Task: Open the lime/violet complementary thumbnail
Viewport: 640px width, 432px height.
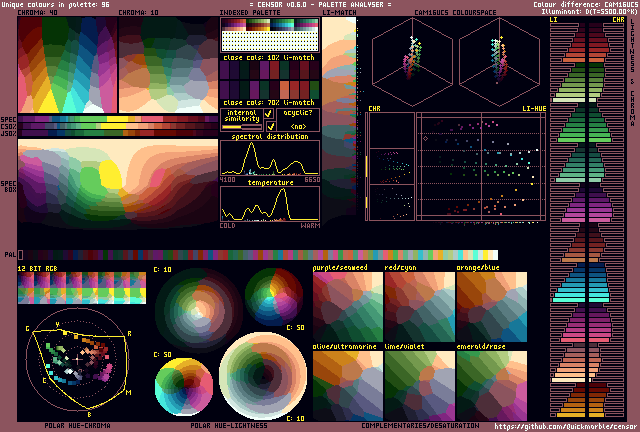Action: click(420, 386)
